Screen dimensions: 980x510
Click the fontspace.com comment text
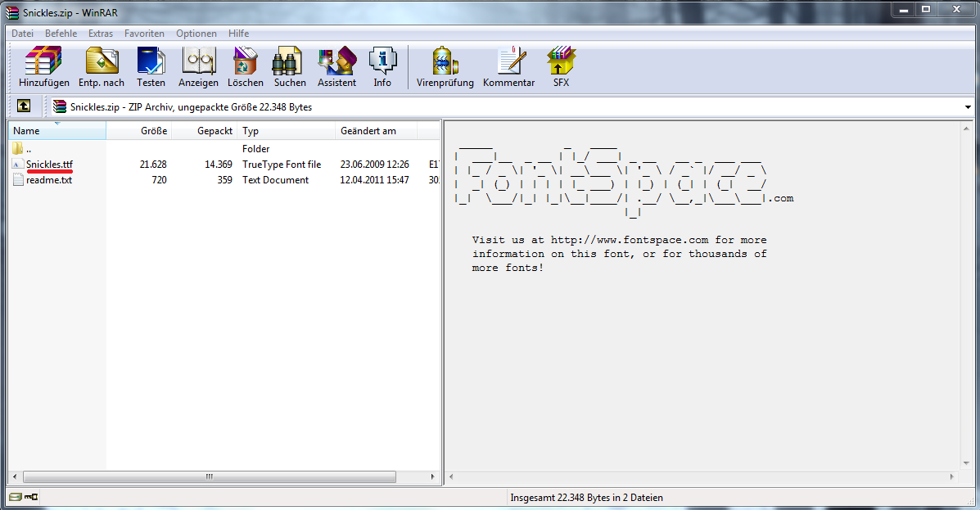[x=620, y=254]
